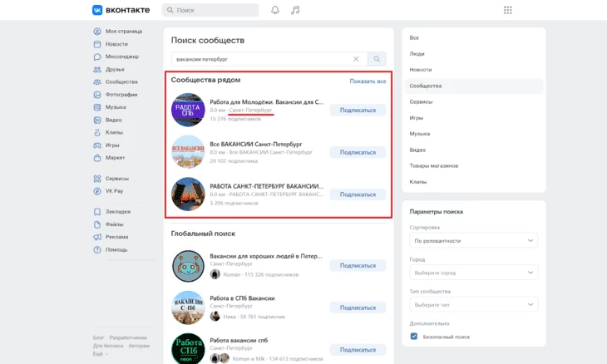Open the Вакансии С-Пб avatar thumbnail

click(x=188, y=308)
